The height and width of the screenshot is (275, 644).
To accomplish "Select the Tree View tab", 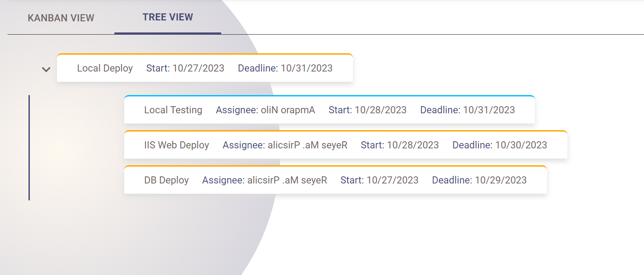I will 168,17.
